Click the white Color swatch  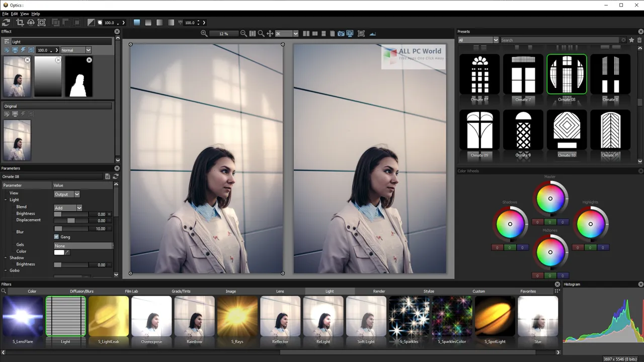pyautogui.click(x=59, y=252)
